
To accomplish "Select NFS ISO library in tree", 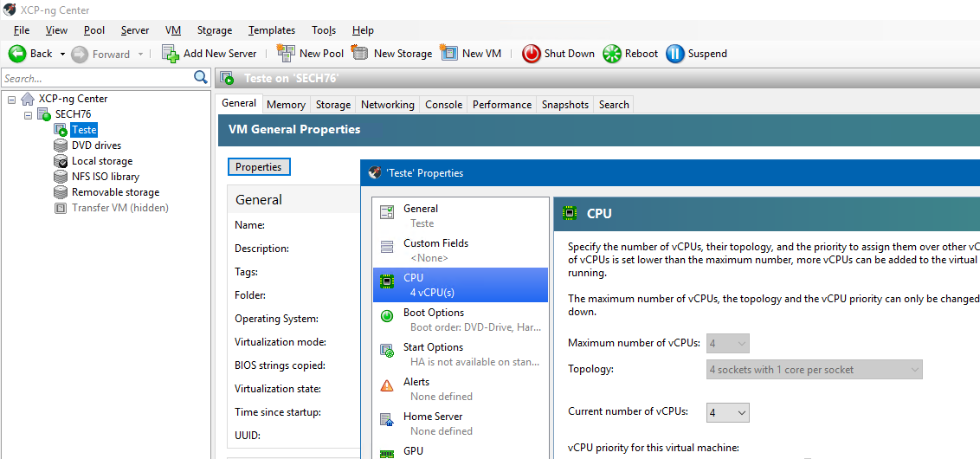I will pos(106,177).
